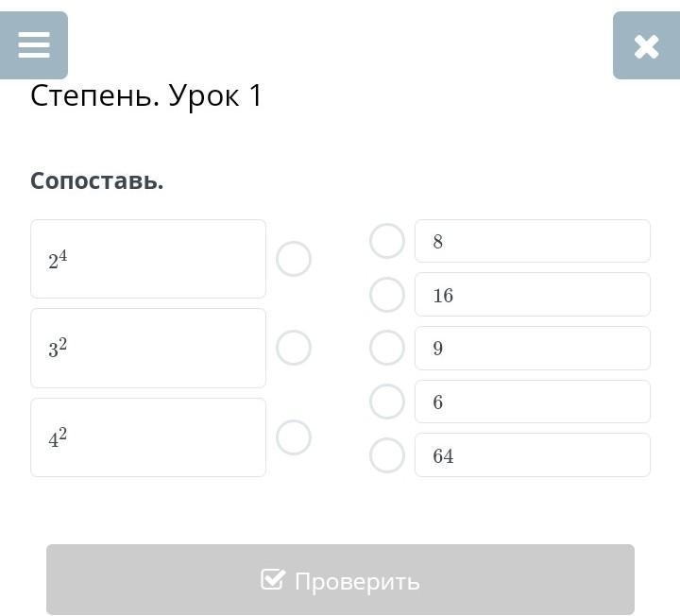Screen dimensions: 680x616
Task: Click the 2⁴ expression card
Action: [148, 259]
